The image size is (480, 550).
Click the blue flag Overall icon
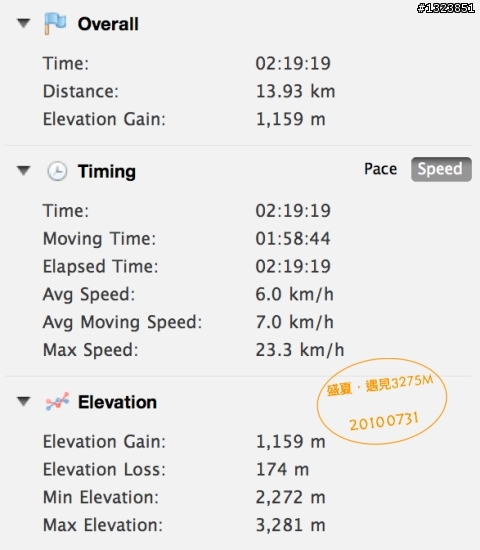point(55,24)
